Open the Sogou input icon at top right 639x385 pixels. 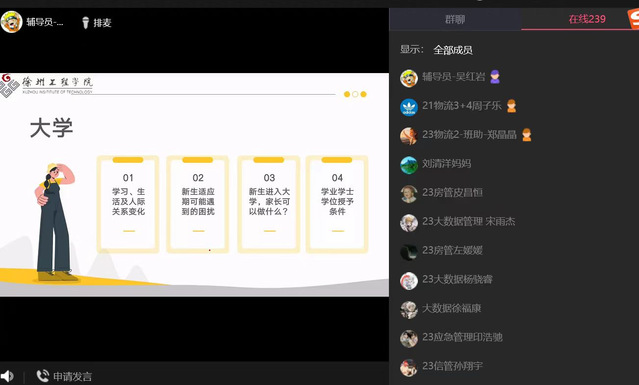(634, 19)
